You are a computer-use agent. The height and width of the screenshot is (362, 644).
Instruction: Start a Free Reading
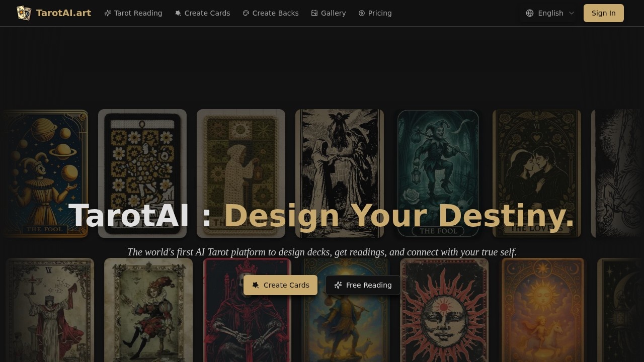pos(363,285)
